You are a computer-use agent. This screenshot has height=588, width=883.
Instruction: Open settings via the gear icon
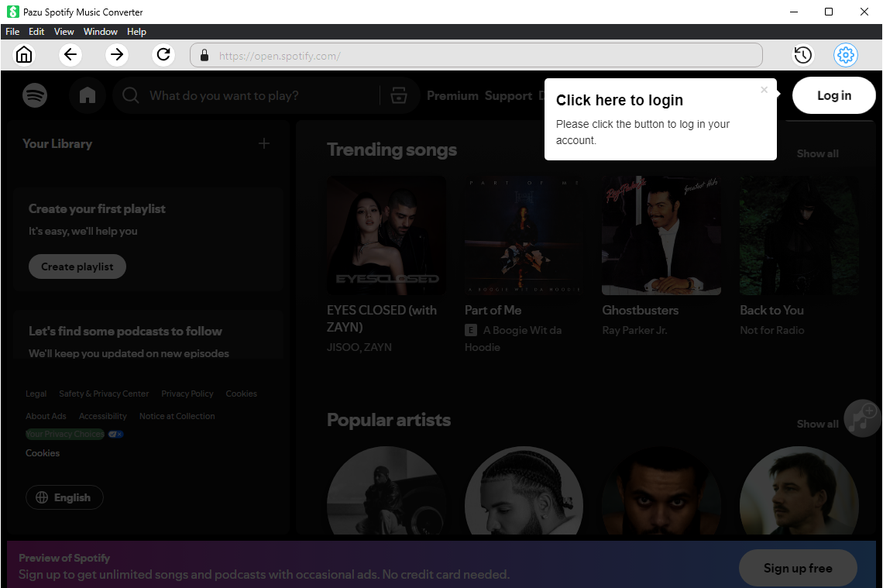pyautogui.click(x=845, y=55)
